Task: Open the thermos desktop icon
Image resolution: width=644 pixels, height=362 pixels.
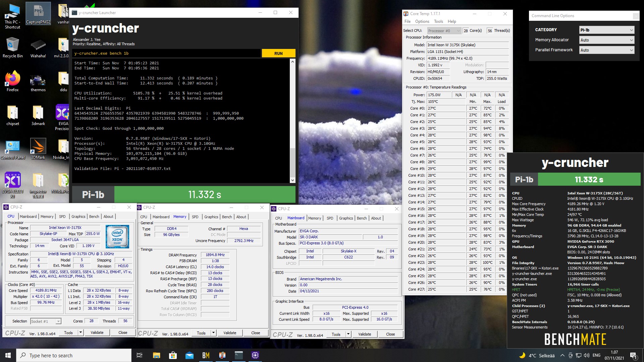Action: (x=38, y=81)
